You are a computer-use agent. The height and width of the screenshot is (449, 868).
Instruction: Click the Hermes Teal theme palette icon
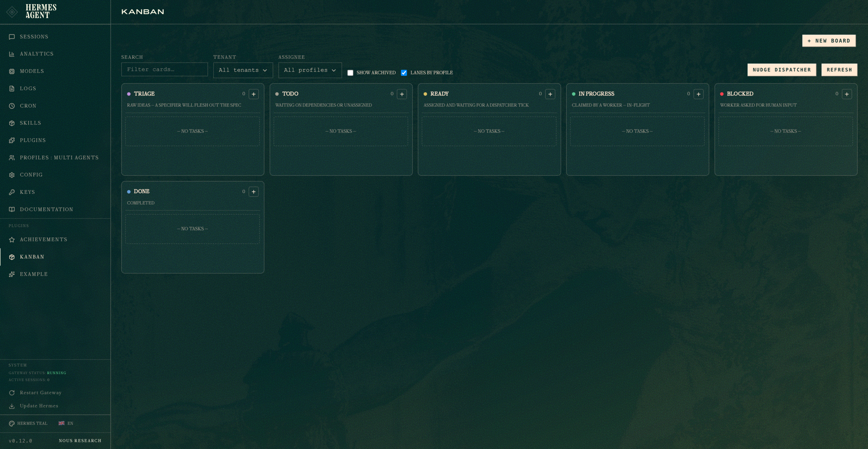click(12, 424)
